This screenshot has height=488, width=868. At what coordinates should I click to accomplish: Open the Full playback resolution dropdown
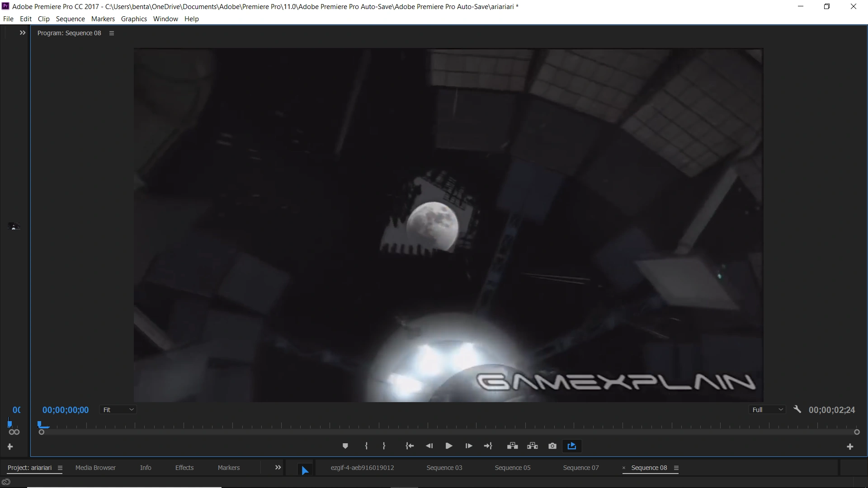(767, 410)
